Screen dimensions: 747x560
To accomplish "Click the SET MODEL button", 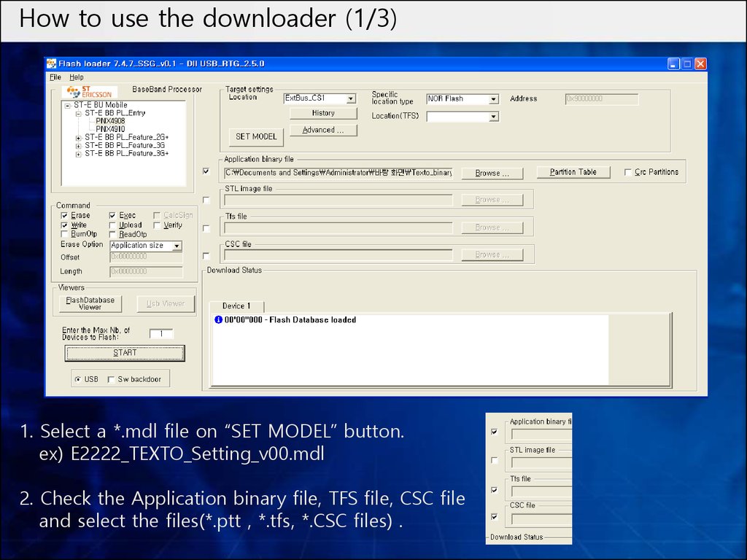I will coord(256,136).
